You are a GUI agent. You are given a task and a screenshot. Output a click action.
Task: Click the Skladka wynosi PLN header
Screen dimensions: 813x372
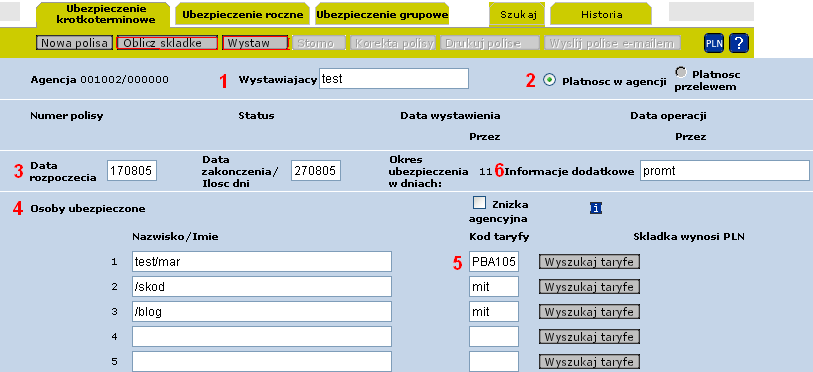689,237
